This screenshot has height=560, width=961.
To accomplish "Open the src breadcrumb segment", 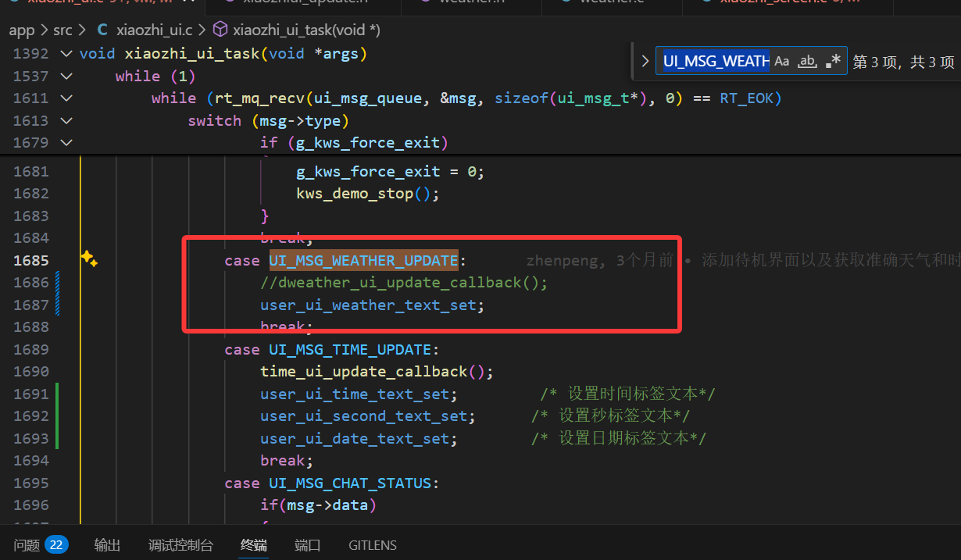I will click(63, 30).
